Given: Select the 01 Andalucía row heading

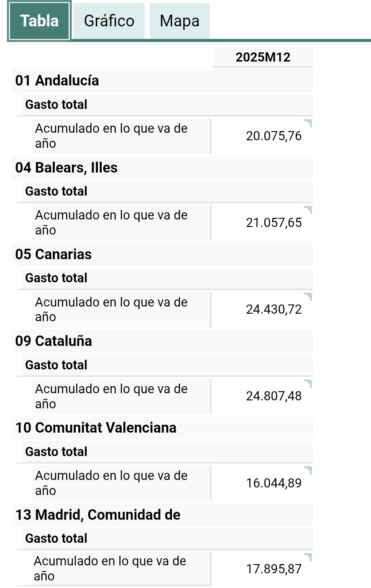Looking at the screenshot, I should point(57,80).
